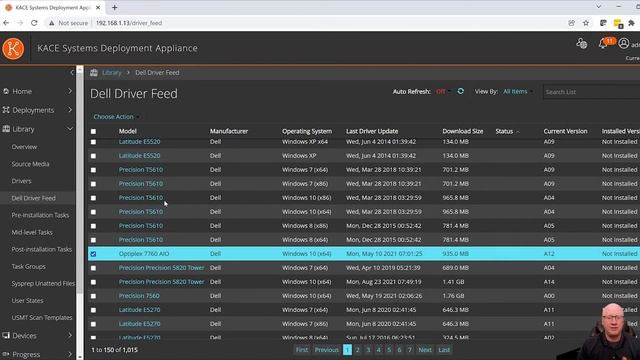The width and height of the screenshot is (640, 360).
Task: Open the Overview sidebar item
Action: point(24,147)
